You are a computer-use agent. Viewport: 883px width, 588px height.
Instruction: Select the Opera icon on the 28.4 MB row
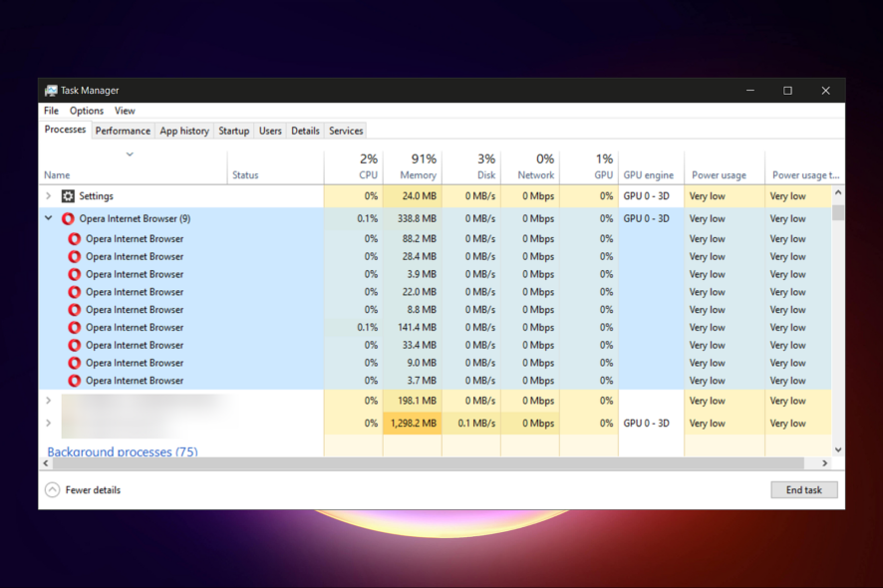(x=75, y=257)
